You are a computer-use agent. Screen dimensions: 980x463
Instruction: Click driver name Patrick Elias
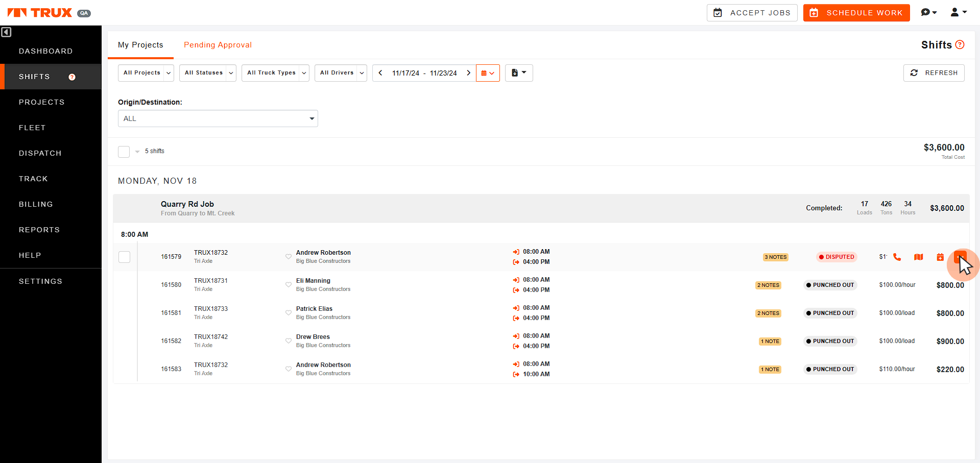click(x=314, y=309)
